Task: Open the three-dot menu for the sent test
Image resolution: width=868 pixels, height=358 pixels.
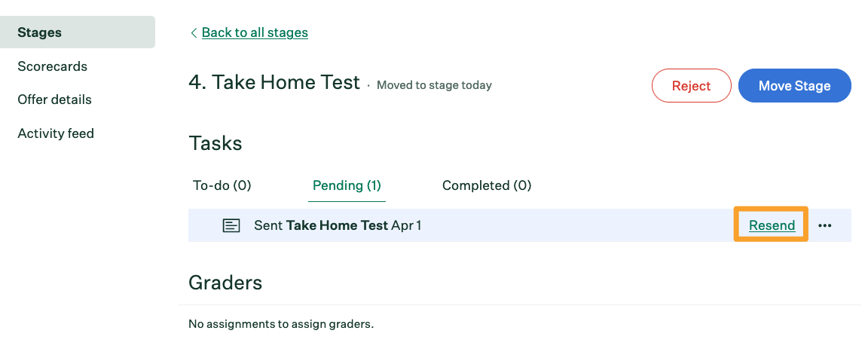Action: [825, 226]
